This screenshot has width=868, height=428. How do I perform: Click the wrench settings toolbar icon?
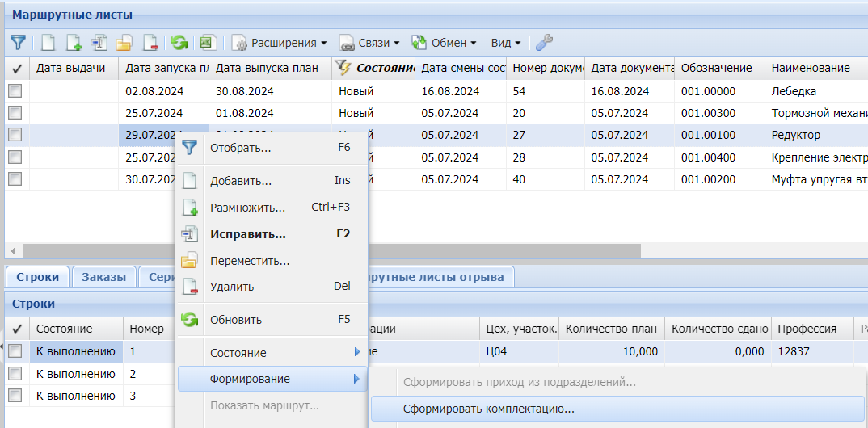coord(545,43)
